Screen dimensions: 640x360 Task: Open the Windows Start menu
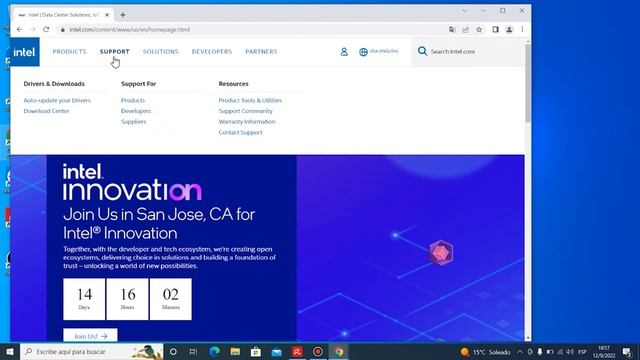tap(10, 351)
